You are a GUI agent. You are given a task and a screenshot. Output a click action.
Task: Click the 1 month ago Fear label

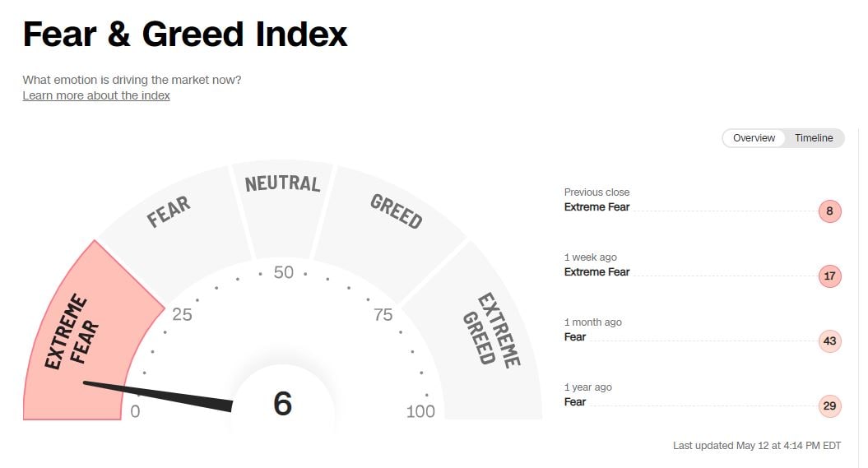click(x=575, y=337)
